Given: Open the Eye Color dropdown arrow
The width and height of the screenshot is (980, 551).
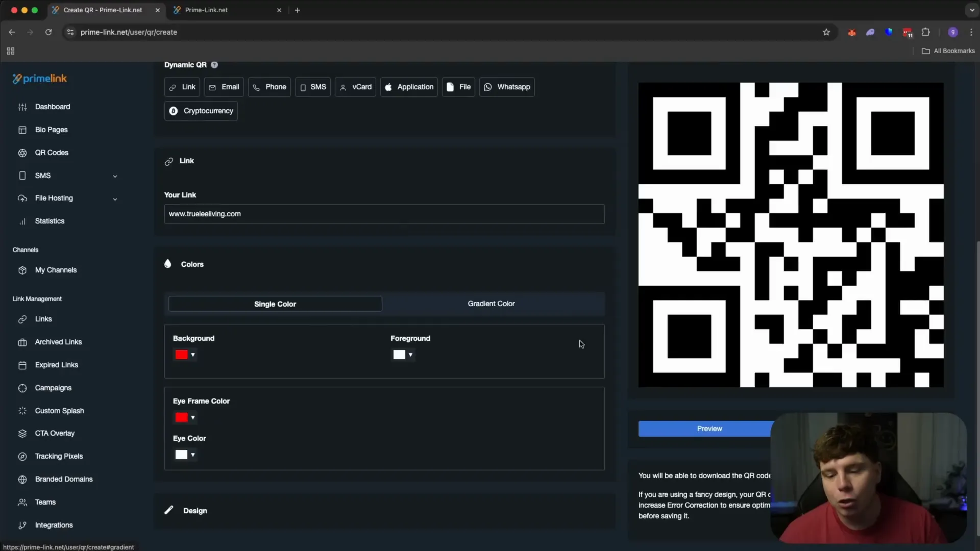Looking at the screenshot, I should coord(193,455).
